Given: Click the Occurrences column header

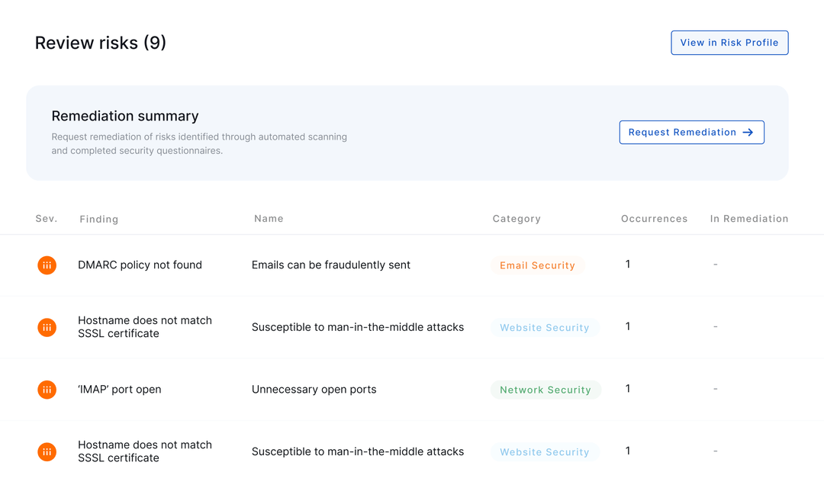Looking at the screenshot, I should point(654,219).
